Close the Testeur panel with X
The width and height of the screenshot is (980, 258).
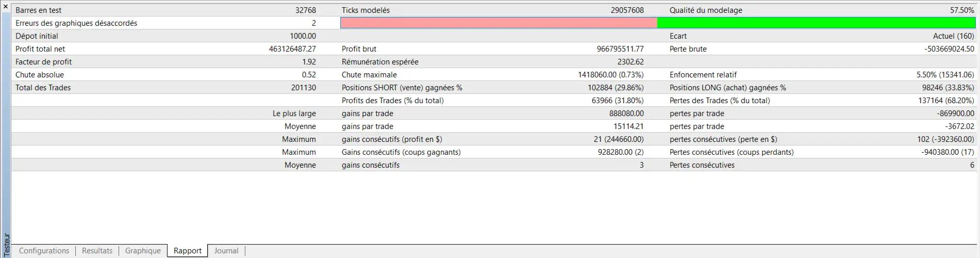click(6, 7)
